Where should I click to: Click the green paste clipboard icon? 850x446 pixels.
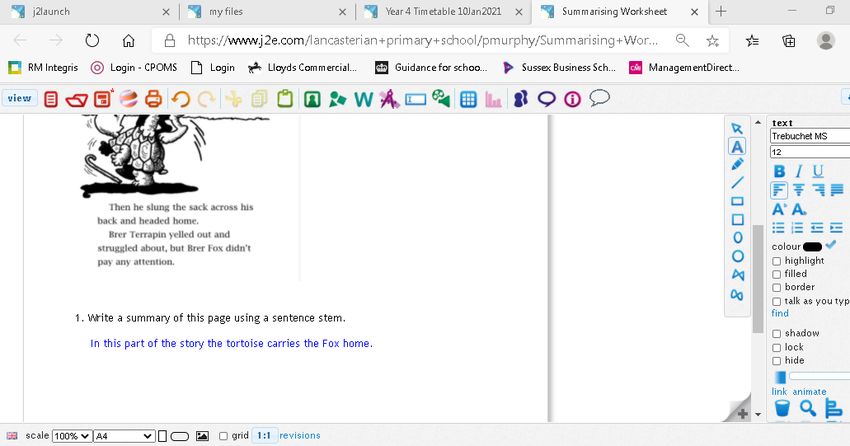(285, 99)
